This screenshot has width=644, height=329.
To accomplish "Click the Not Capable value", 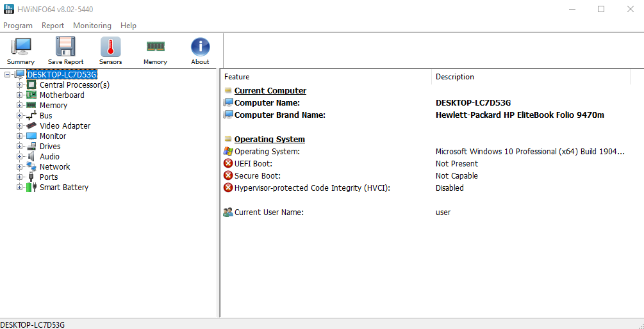I will click(x=457, y=175).
